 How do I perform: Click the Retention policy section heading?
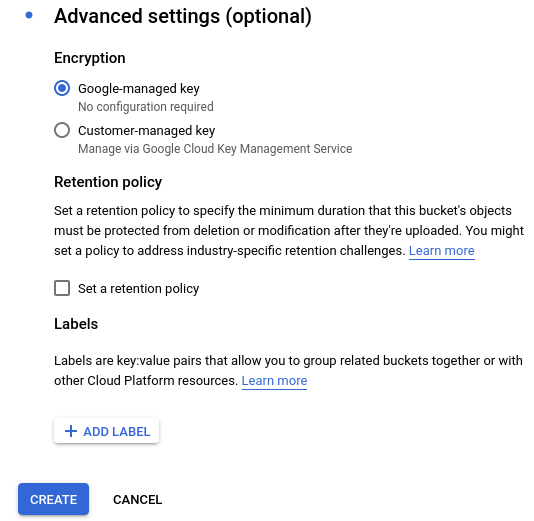[x=108, y=182]
